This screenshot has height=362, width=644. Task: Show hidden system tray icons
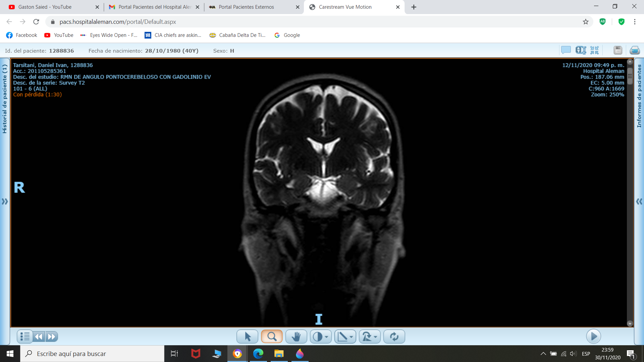coord(543,354)
